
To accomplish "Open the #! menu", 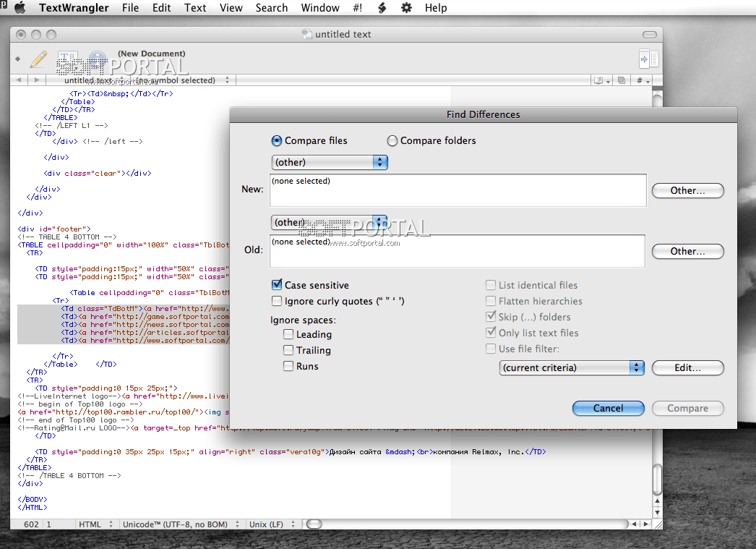I will pos(357,8).
